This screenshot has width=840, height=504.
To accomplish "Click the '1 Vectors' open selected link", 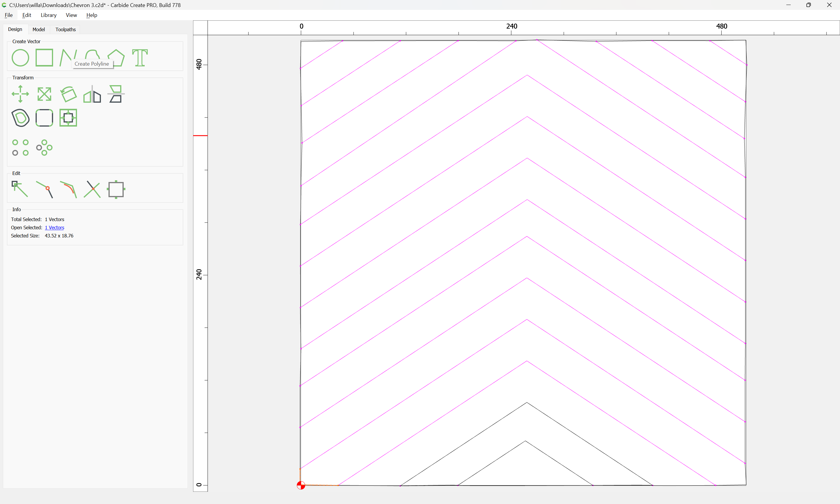I will (x=54, y=228).
